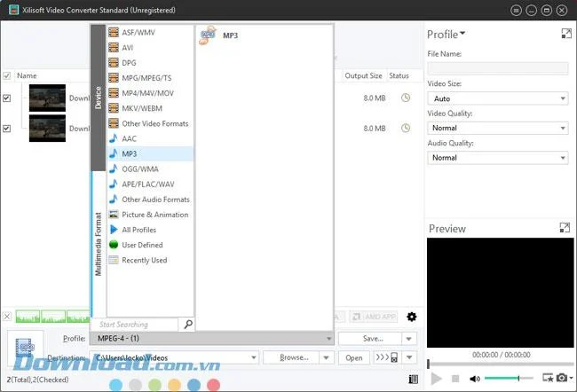Click the close X icon beside waveform
The width and height of the screenshot is (577, 392).
pos(7,317)
